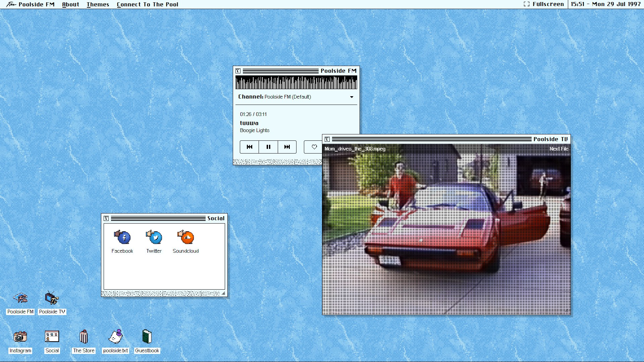Open the Themes menu
Image resolution: width=644 pixels, height=362 pixels.
pos(98,4)
